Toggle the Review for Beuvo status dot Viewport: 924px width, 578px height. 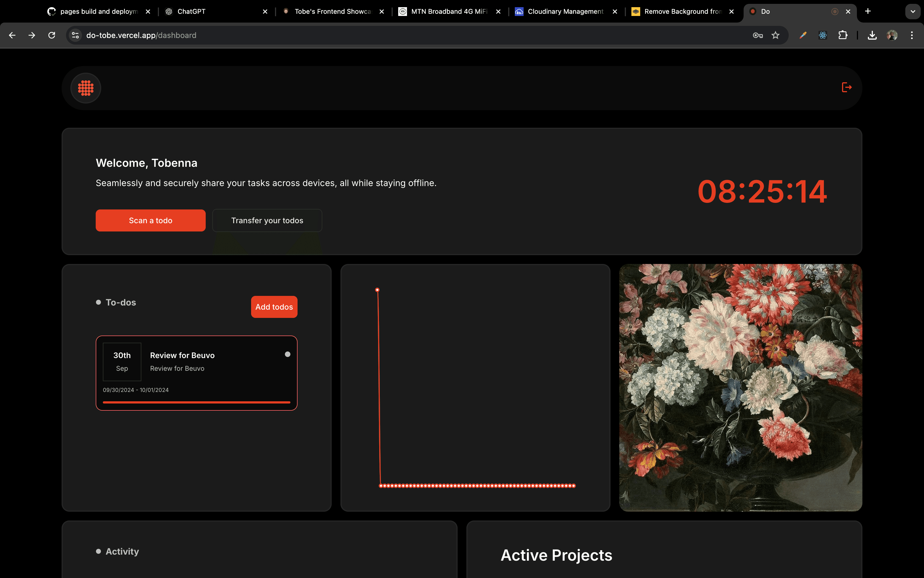[287, 355]
